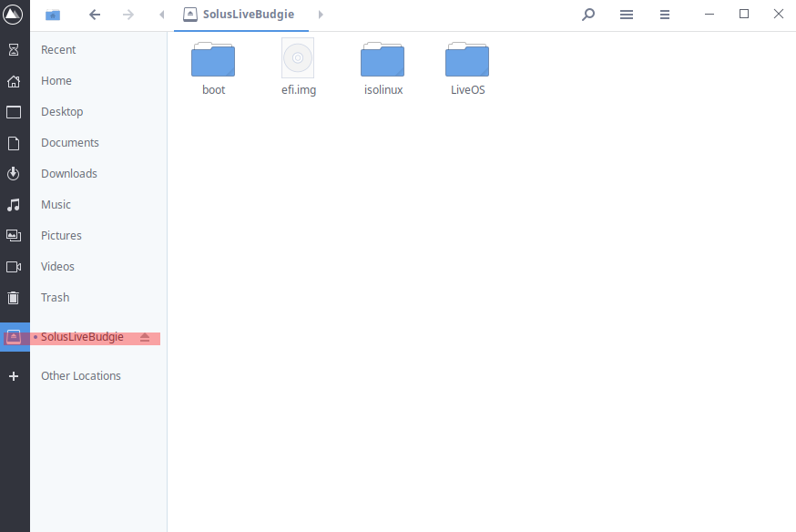Image resolution: width=796 pixels, height=532 pixels.
Task: Click the Music note sidebar icon
Action: (14, 205)
